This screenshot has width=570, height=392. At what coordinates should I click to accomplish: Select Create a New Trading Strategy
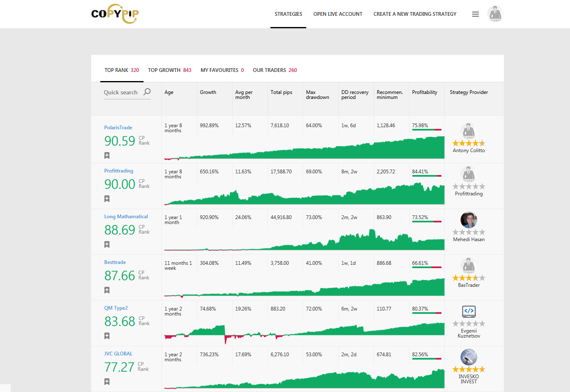pyautogui.click(x=415, y=14)
